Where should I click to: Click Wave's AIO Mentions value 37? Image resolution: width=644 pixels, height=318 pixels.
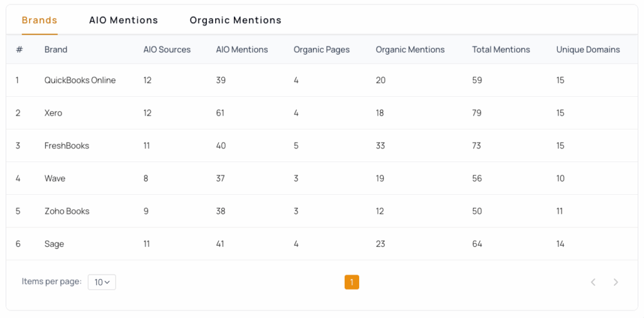[x=221, y=178]
